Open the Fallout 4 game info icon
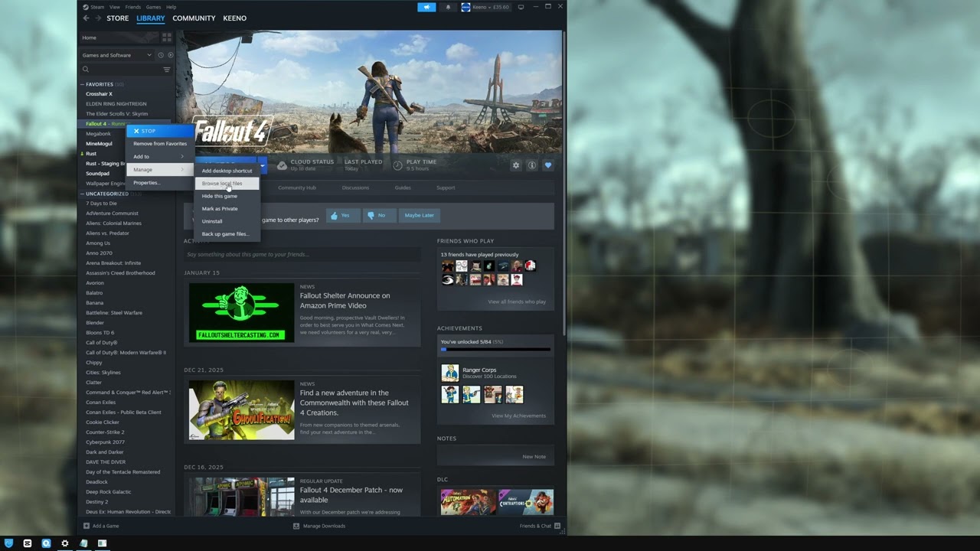This screenshot has height=551, width=980. pyautogui.click(x=531, y=165)
